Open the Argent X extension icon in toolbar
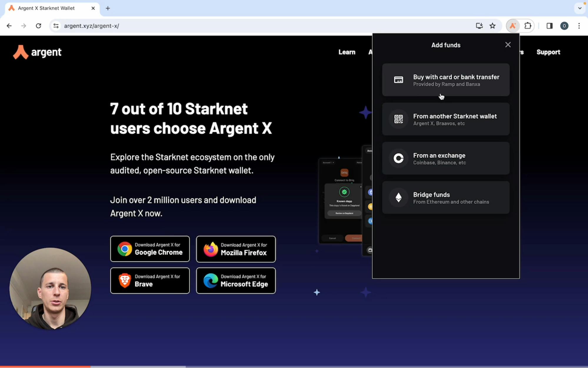 [513, 26]
